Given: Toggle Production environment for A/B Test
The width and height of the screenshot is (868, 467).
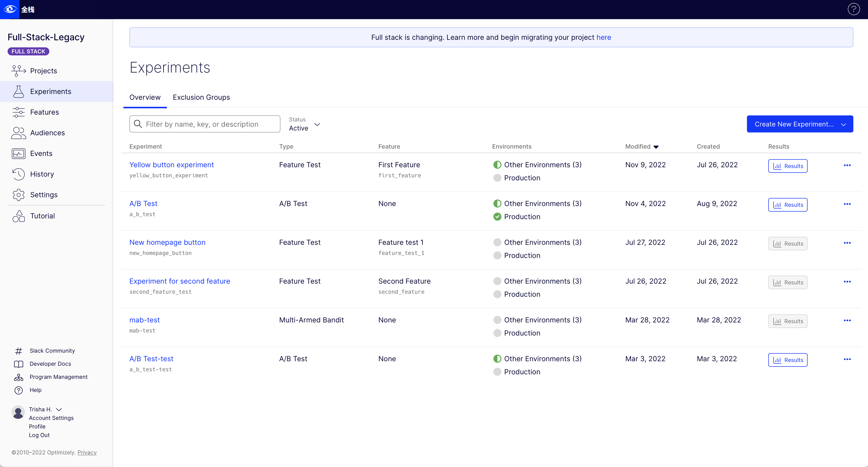Looking at the screenshot, I should tap(496, 216).
